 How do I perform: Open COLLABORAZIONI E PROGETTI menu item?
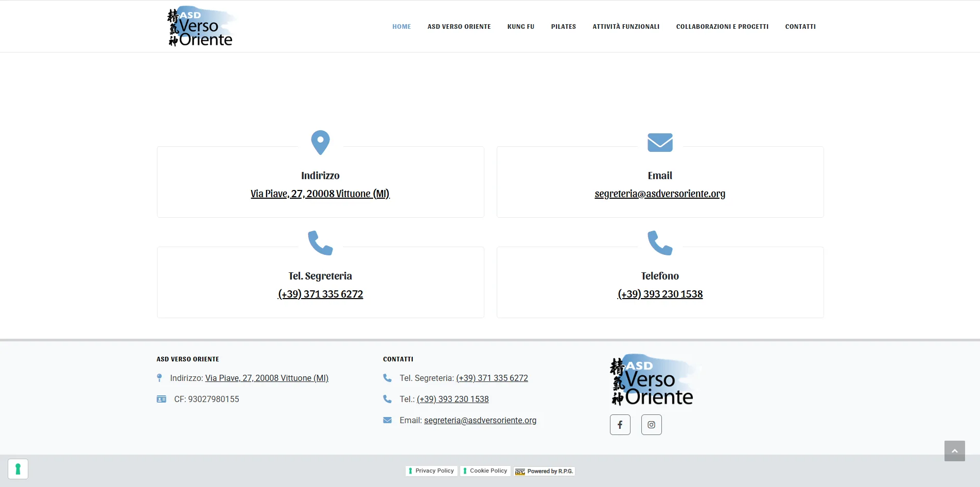point(722,27)
